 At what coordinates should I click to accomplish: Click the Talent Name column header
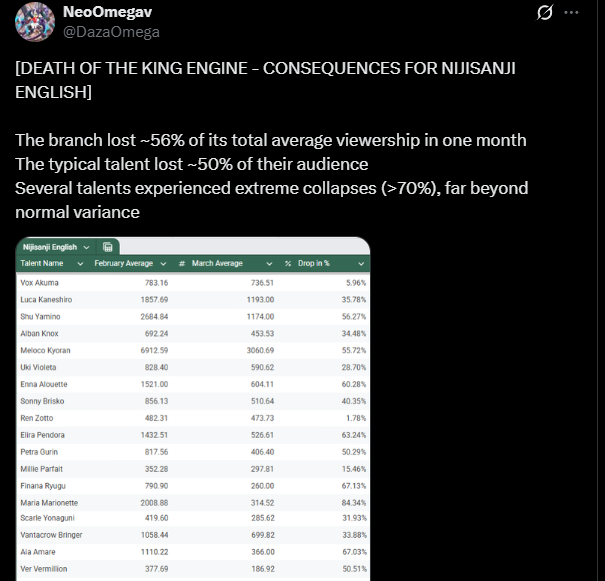click(42, 263)
